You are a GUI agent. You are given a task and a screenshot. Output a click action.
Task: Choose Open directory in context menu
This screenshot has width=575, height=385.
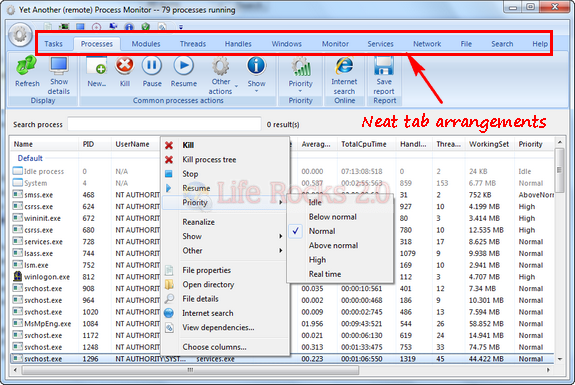(x=224, y=285)
